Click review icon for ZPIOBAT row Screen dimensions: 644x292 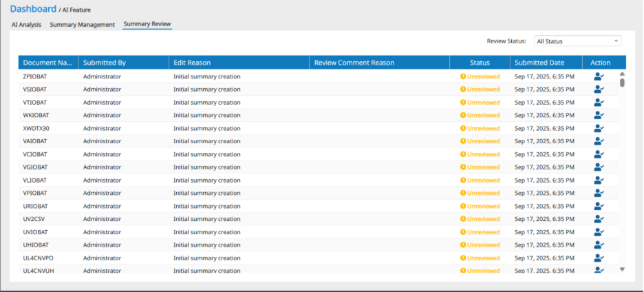[598, 76]
